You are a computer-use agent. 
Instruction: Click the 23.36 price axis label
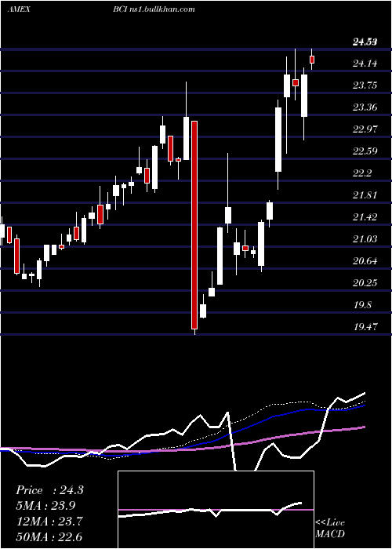pos(365,107)
